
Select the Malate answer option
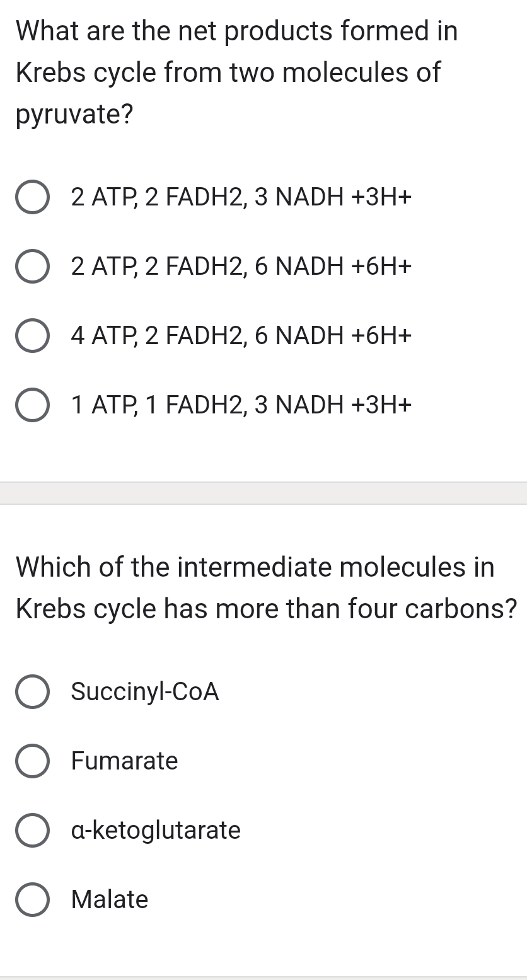pyautogui.click(x=32, y=899)
